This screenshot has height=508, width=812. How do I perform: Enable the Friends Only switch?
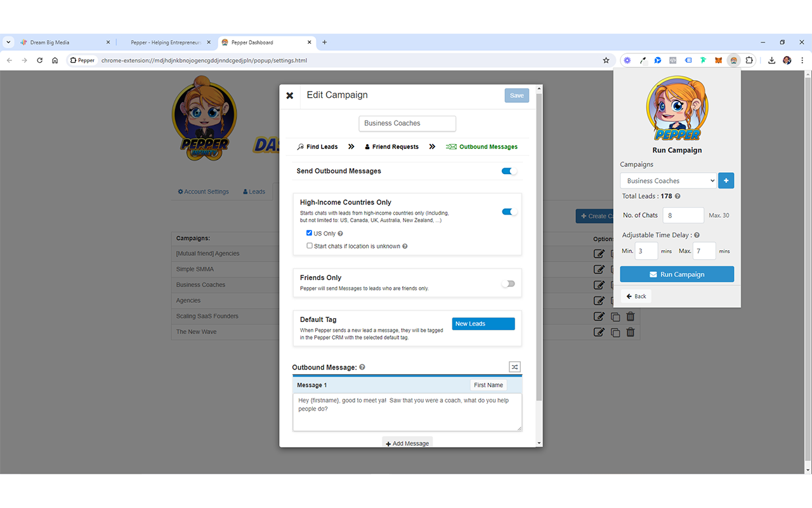tap(508, 284)
